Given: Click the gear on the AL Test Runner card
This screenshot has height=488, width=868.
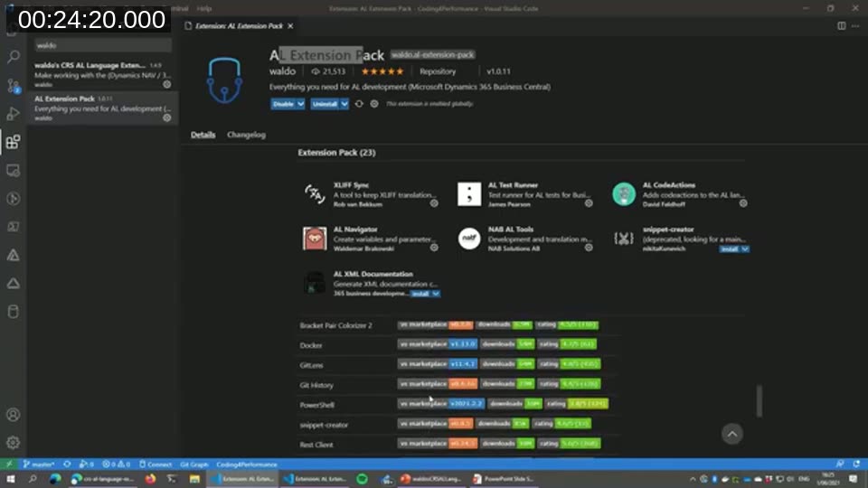Looking at the screenshot, I should [x=589, y=203].
